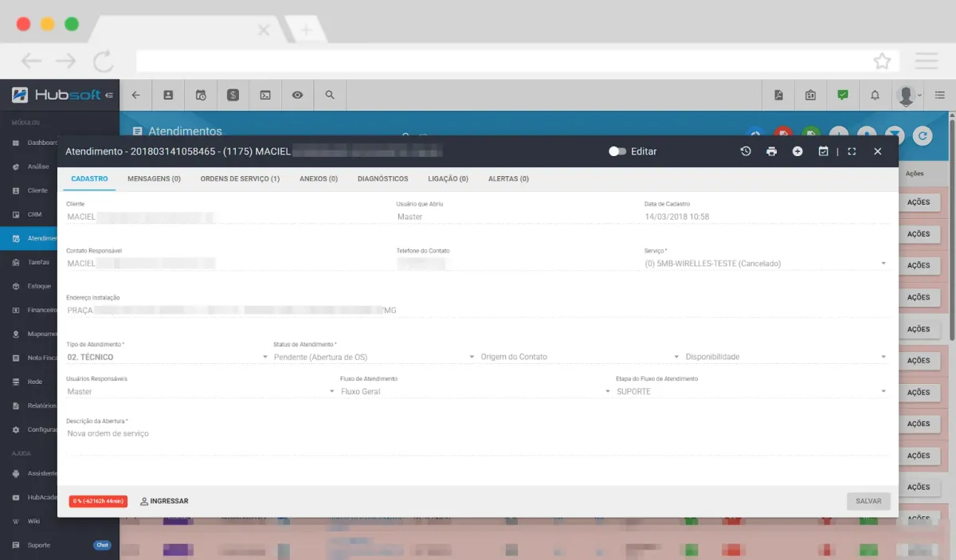Open the Tipo de Atendimento dropdown

[x=167, y=357]
